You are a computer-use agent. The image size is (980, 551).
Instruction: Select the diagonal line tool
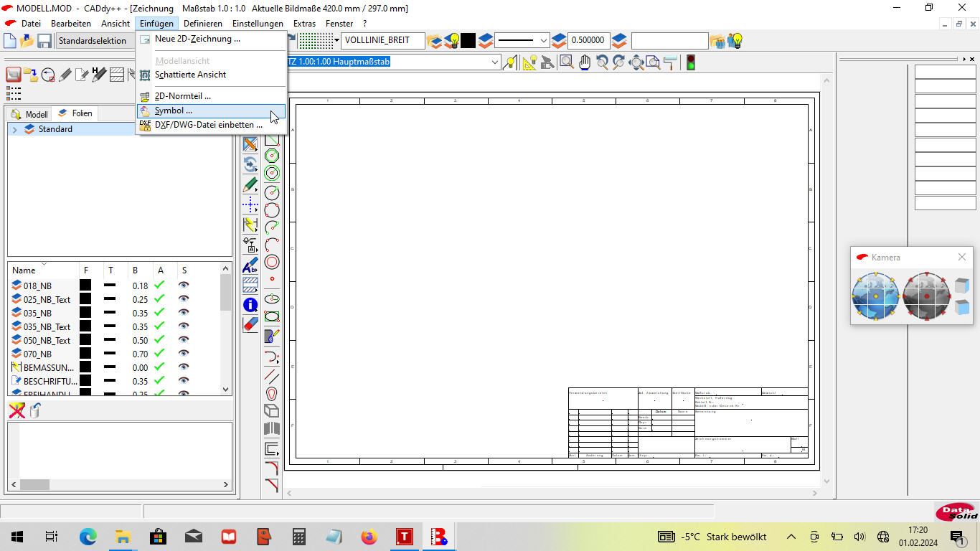(x=272, y=375)
